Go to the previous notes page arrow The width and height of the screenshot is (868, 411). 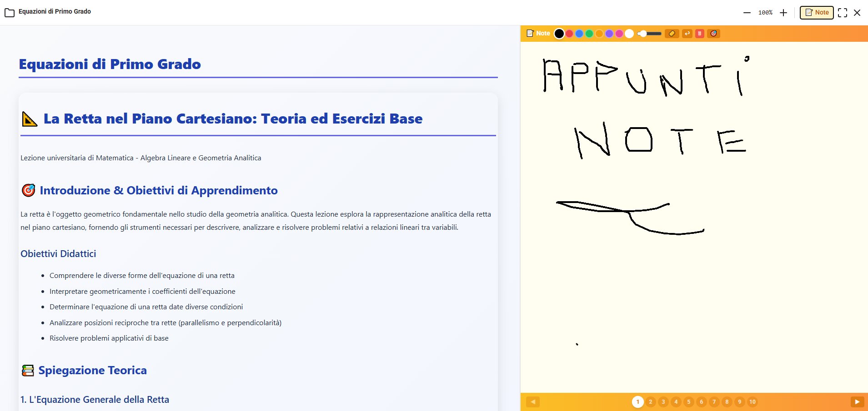pyautogui.click(x=532, y=402)
